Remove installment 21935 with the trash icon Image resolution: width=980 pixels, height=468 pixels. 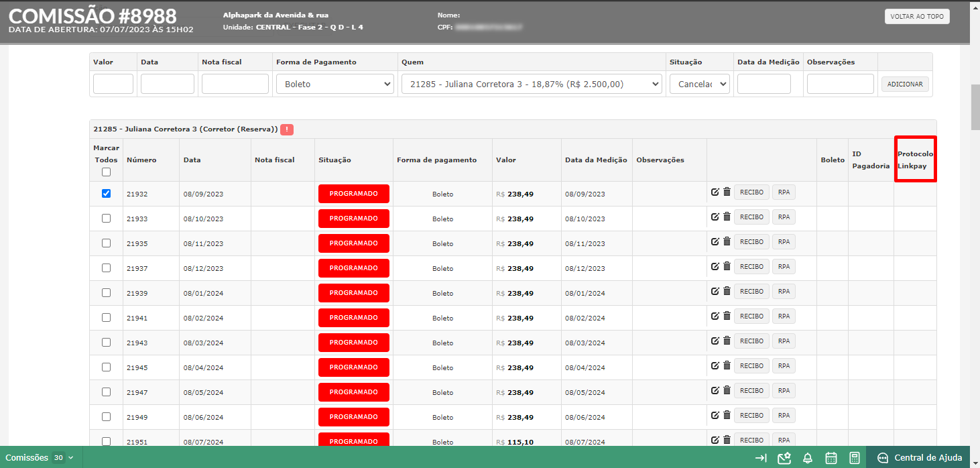coord(727,242)
